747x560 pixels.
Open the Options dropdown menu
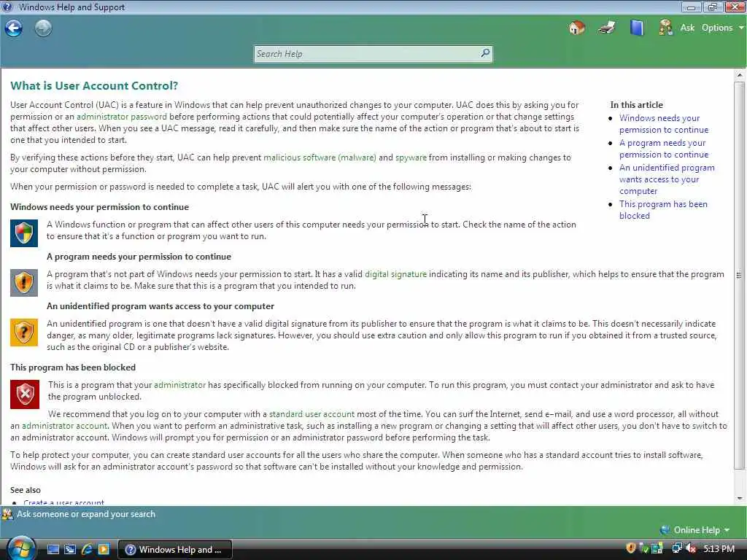[721, 28]
